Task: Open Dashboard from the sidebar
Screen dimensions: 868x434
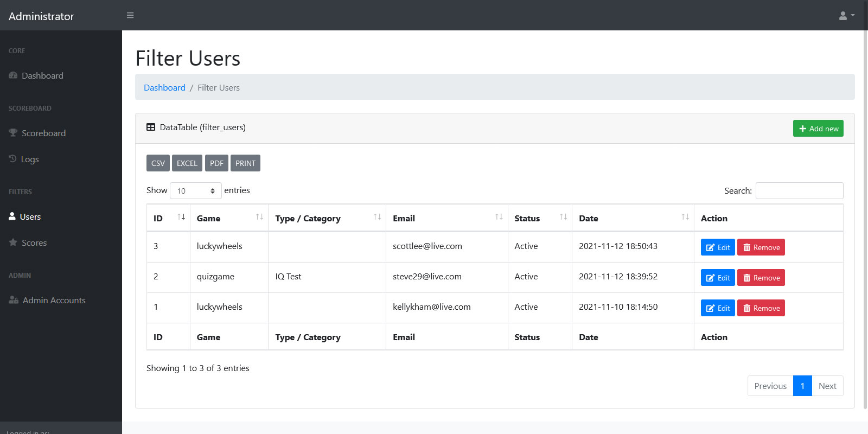Action: (x=42, y=76)
